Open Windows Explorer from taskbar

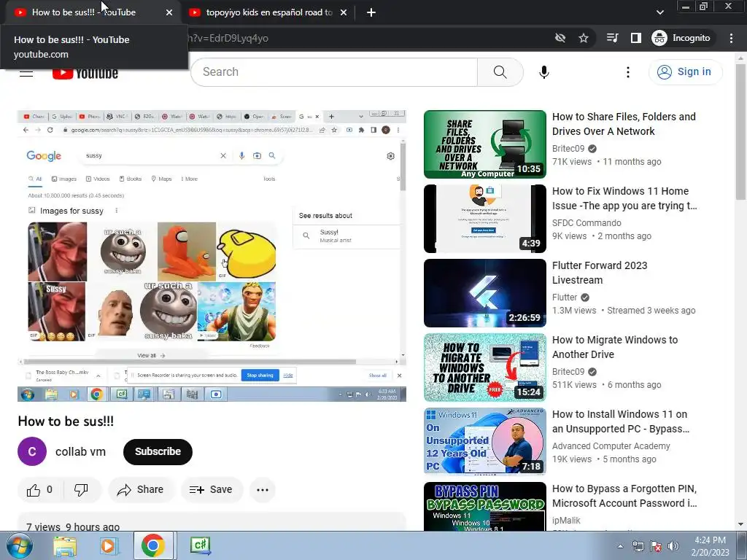[65, 545]
